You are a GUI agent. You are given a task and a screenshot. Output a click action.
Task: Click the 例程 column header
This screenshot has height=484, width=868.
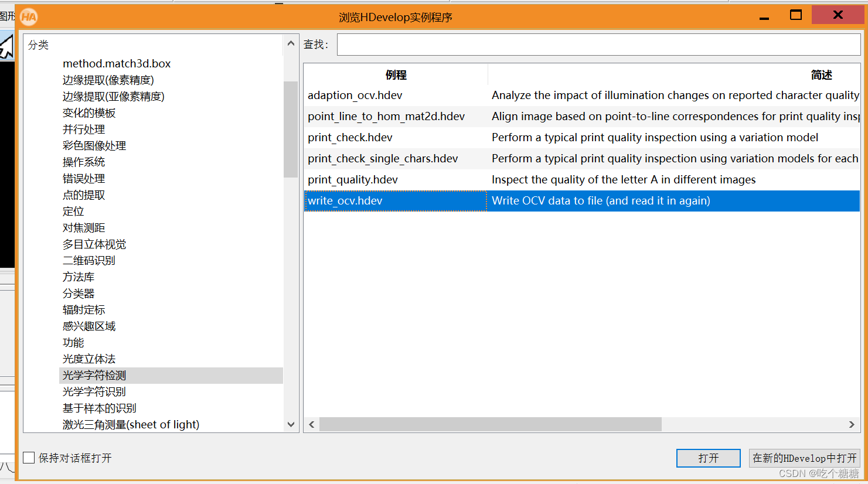[396, 74]
